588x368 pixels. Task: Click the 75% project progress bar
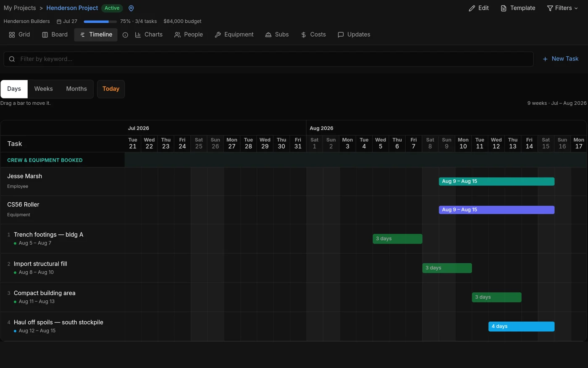pos(100,21)
